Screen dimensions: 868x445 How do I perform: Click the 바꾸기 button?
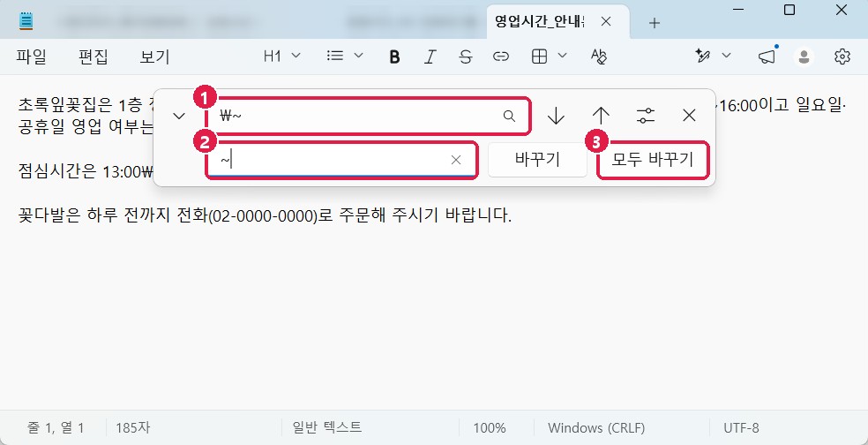(537, 160)
